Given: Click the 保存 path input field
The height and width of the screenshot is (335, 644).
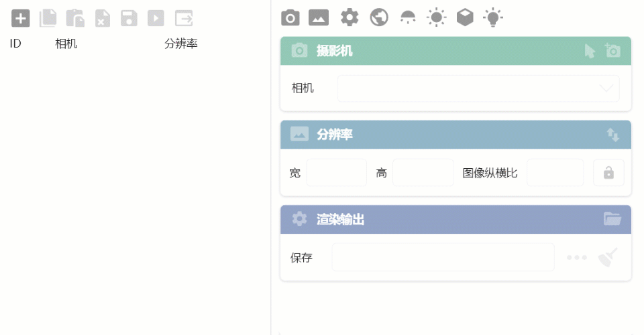Looking at the screenshot, I should (x=443, y=257).
